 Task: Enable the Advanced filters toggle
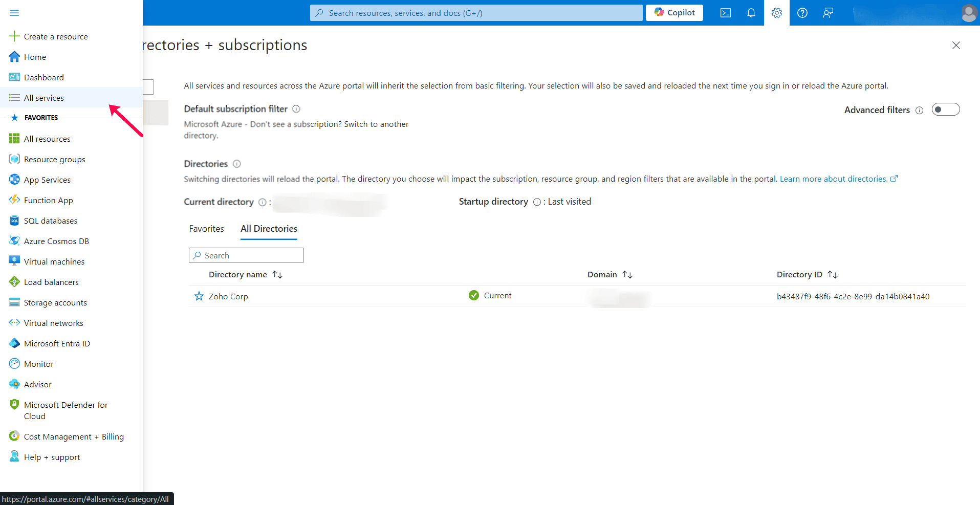tap(946, 109)
